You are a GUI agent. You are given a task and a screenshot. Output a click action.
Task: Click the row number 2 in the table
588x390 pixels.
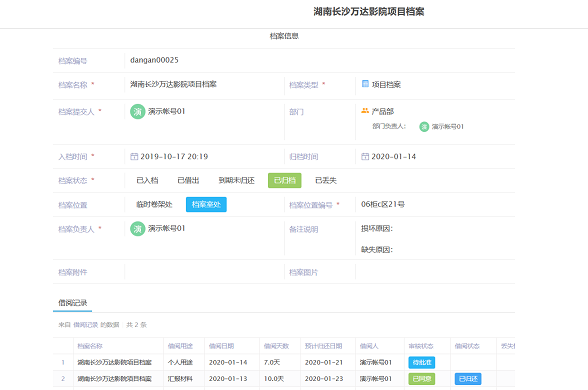click(63, 379)
